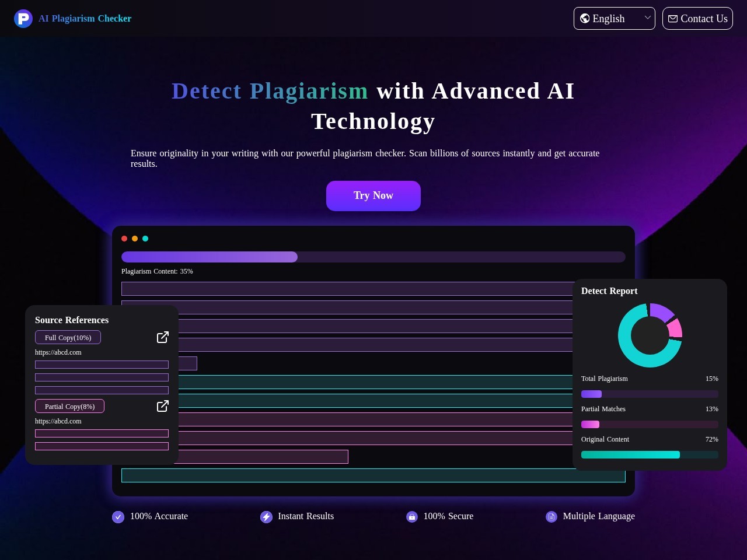Image resolution: width=747 pixels, height=560 pixels.
Task: Click the 'Multiple Language' label
Action: click(599, 516)
